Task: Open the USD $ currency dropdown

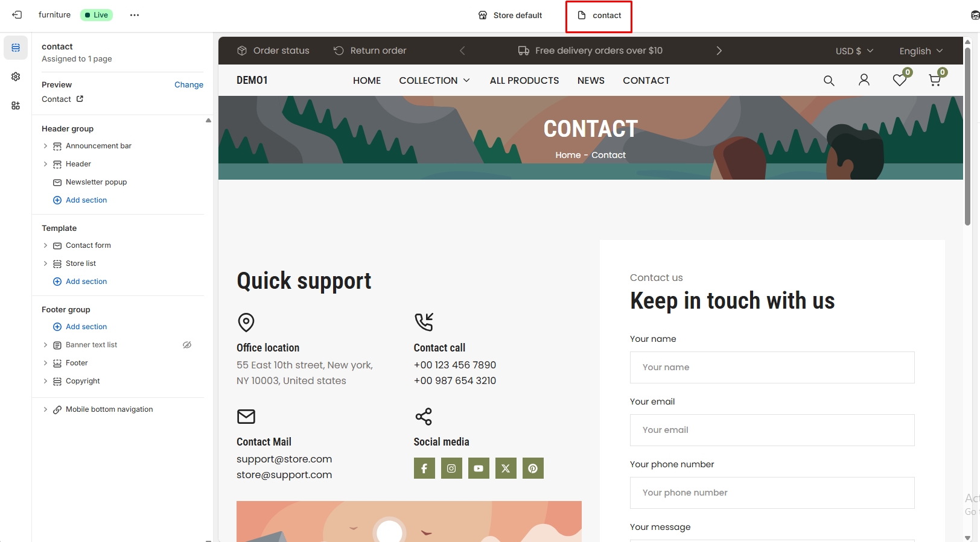Action: pos(854,51)
